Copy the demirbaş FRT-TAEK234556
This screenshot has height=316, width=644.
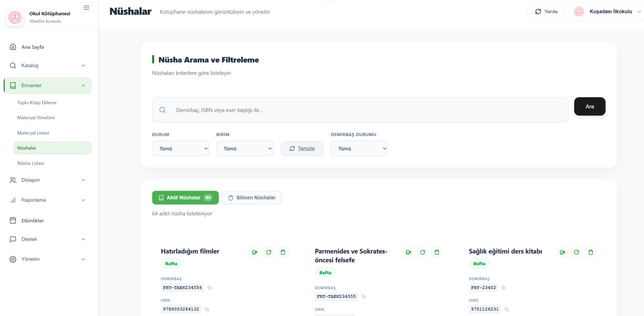tap(210, 288)
